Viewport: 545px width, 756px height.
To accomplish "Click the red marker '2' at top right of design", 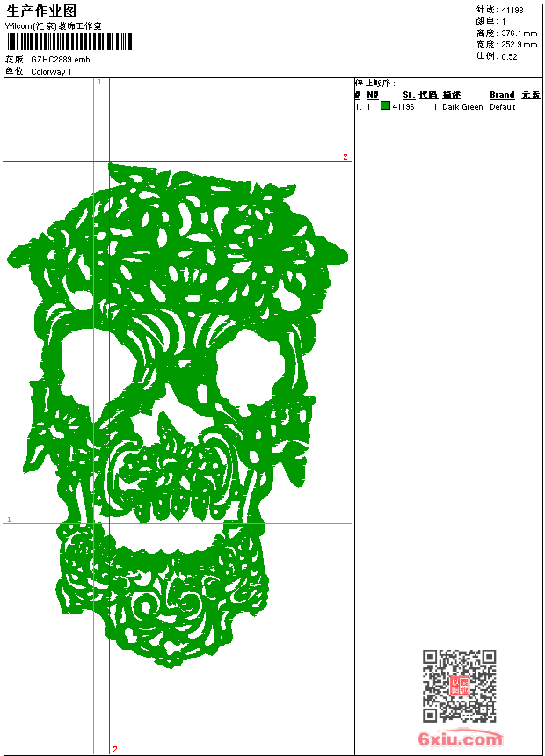I will tap(345, 157).
